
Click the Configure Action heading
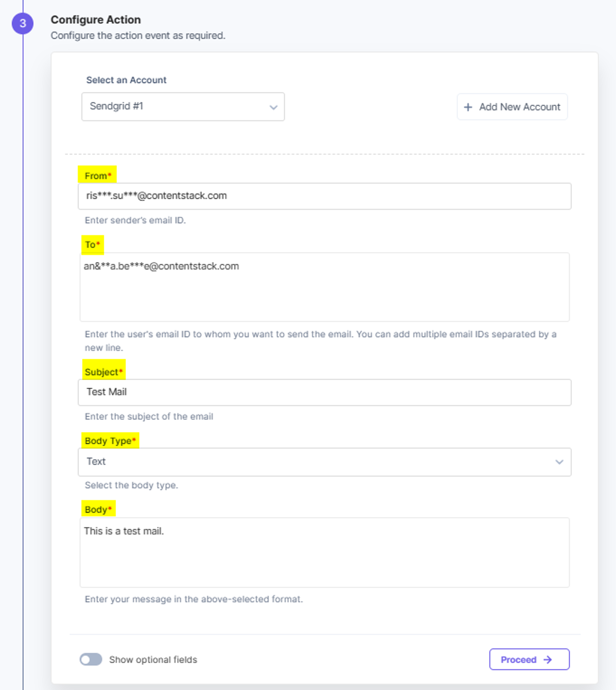96,20
